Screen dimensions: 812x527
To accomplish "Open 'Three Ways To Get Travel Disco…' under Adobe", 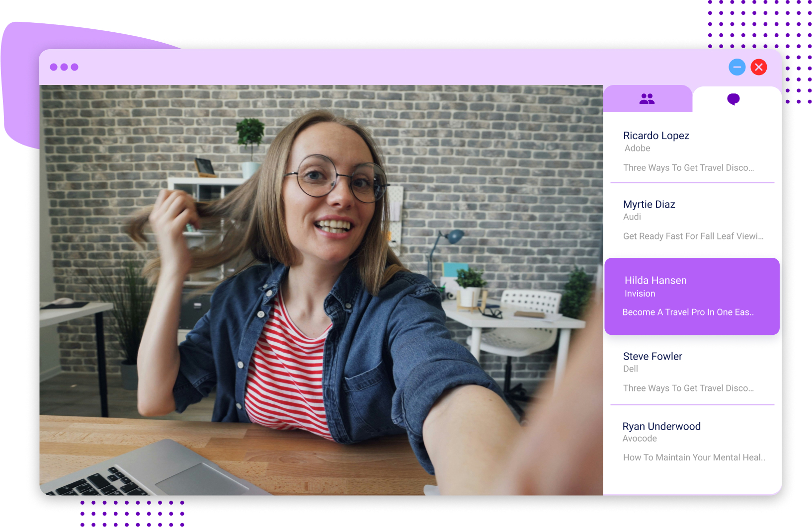I will 688,168.
